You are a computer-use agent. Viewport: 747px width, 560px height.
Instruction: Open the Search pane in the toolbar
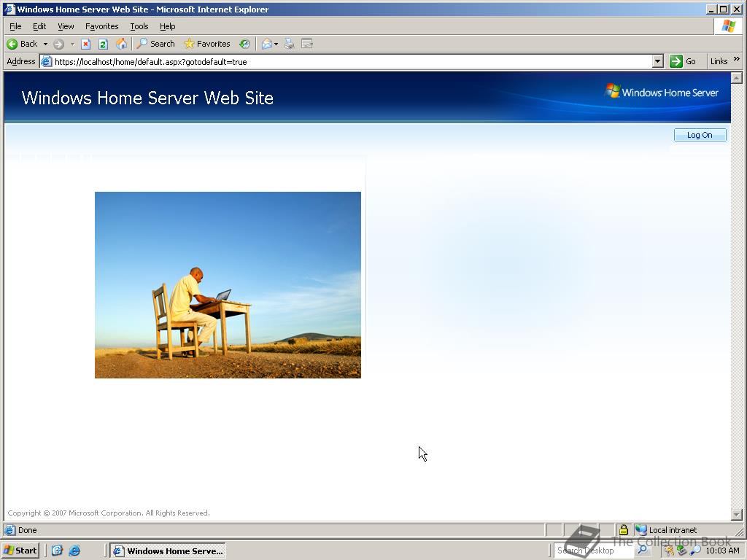coord(156,44)
